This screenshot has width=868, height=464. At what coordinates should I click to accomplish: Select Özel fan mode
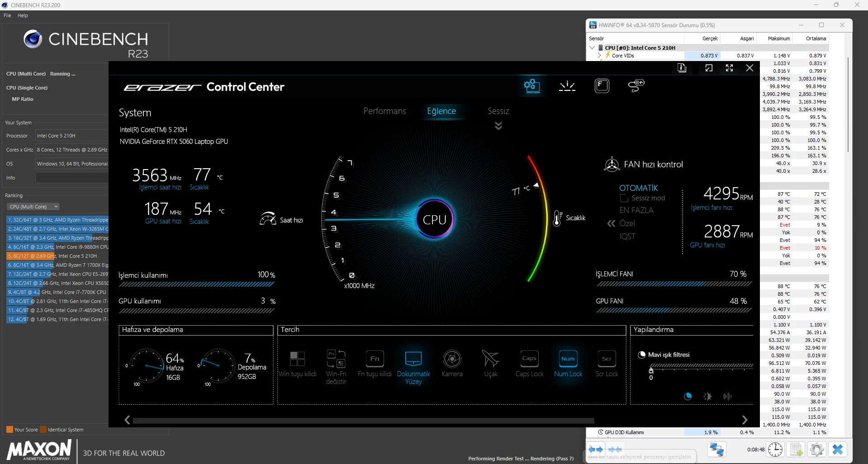pyautogui.click(x=627, y=223)
